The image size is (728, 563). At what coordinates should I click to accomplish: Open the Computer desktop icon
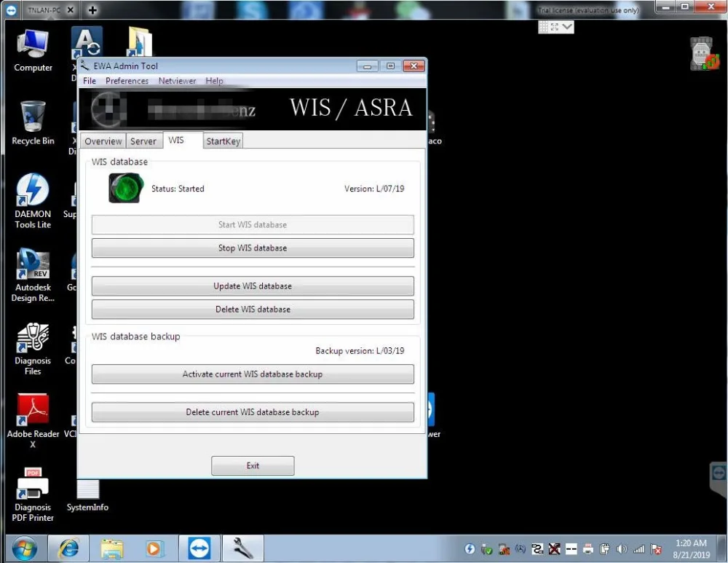tap(33, 51)
